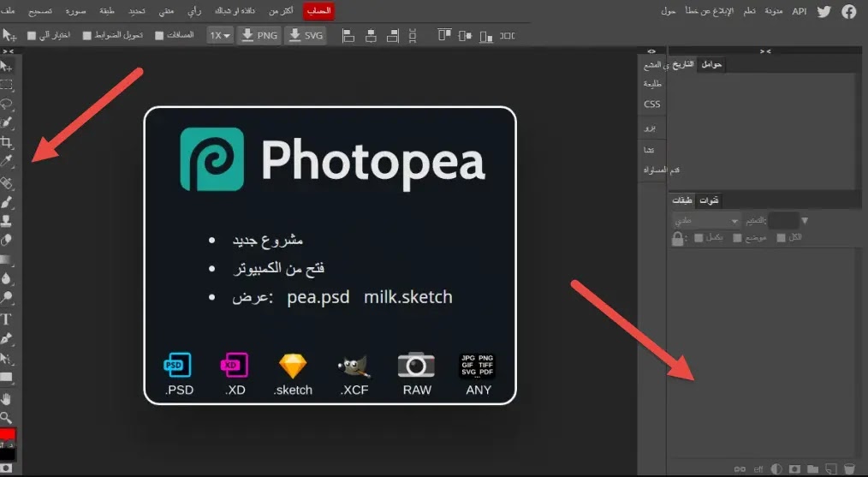Open the ملف (File) menu
The image size is (868, 477).
(x=8, y=11)
